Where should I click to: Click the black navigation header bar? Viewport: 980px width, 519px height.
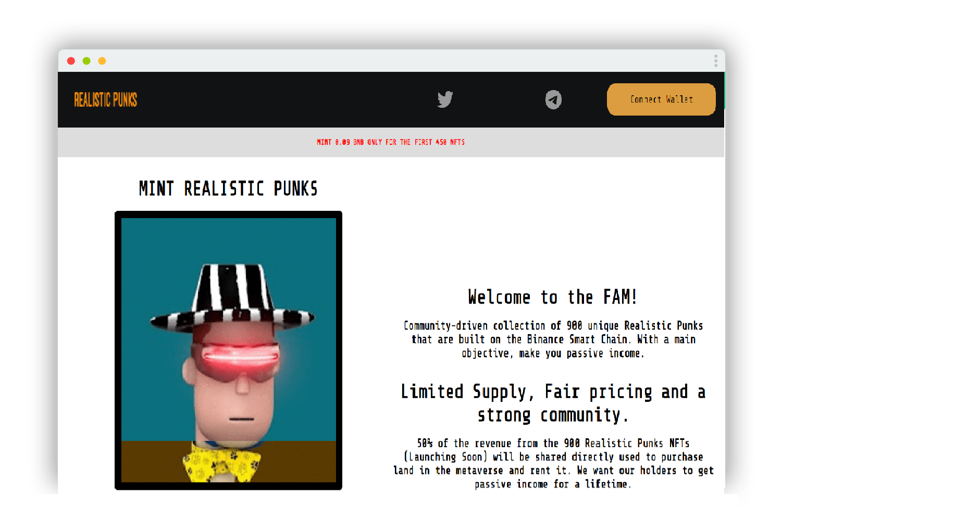(391, 99)
